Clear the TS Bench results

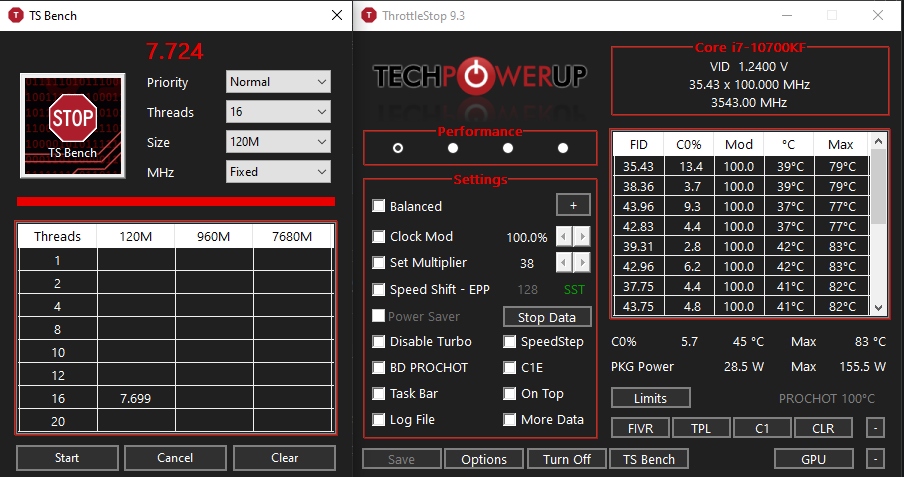pyautogui.click(x=284, y=458)
